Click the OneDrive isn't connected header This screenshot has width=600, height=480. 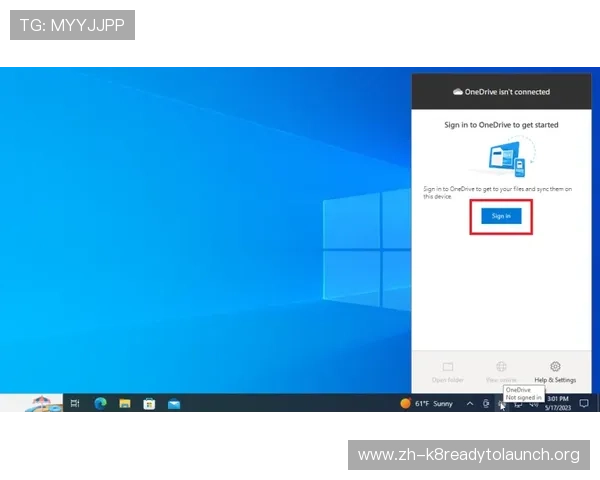click(501, 92)
